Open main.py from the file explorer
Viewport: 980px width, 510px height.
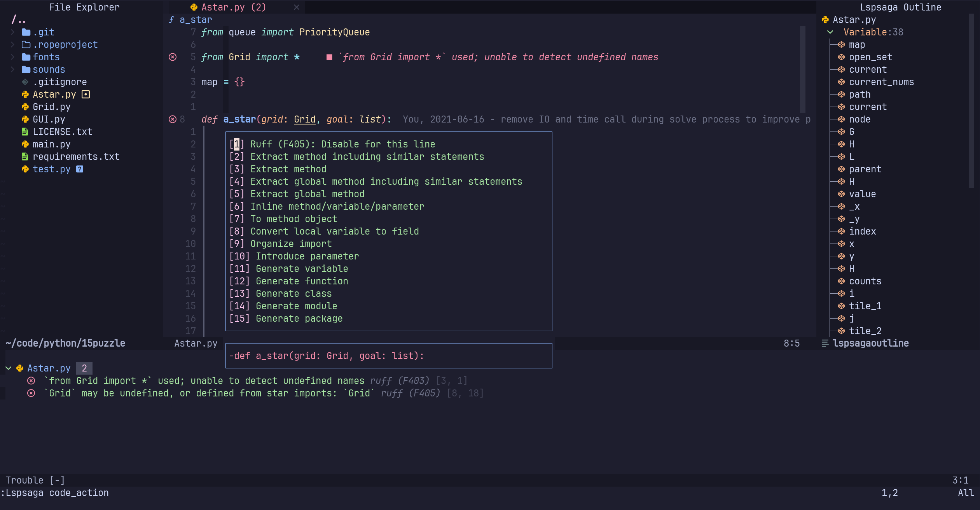pos(51,144)
